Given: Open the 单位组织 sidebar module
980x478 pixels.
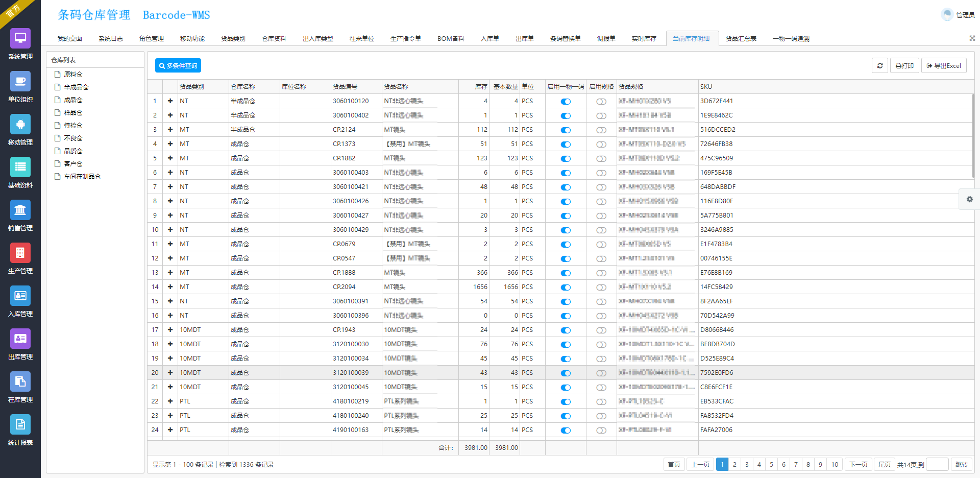Looking at the screenshot, I should point(20,87).
